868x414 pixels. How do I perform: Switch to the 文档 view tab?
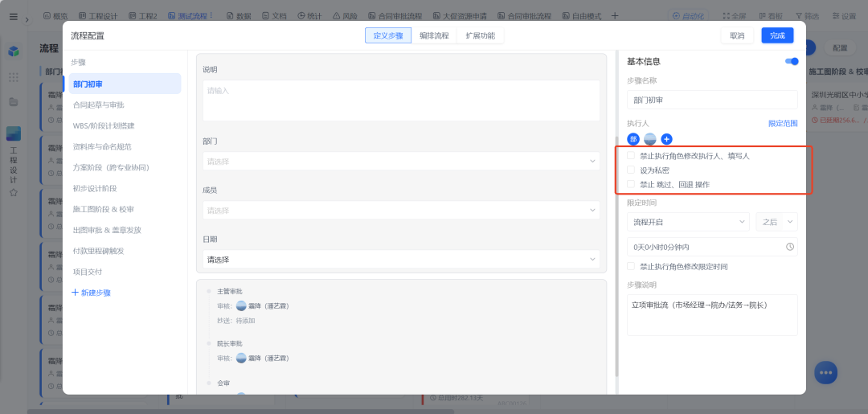point(275,16)
